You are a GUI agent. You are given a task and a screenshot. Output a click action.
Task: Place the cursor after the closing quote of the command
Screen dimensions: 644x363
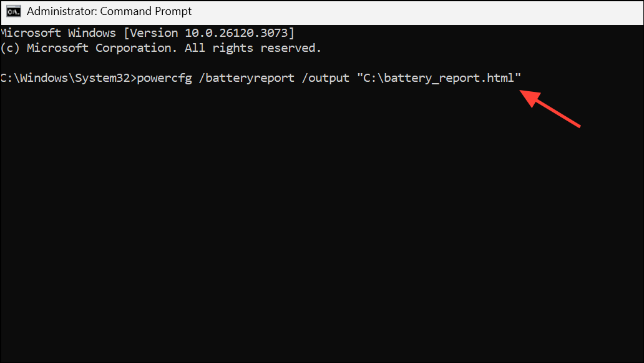[x=522, y=78]
